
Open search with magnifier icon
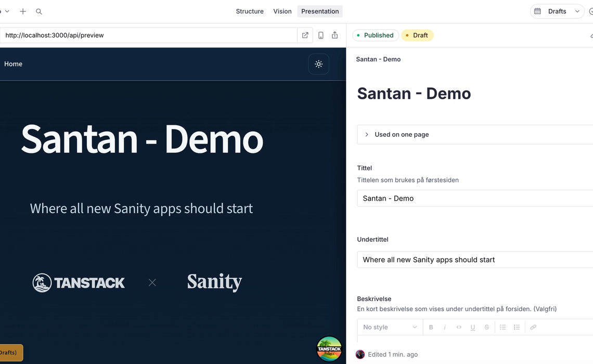click(x=39, y=11)
